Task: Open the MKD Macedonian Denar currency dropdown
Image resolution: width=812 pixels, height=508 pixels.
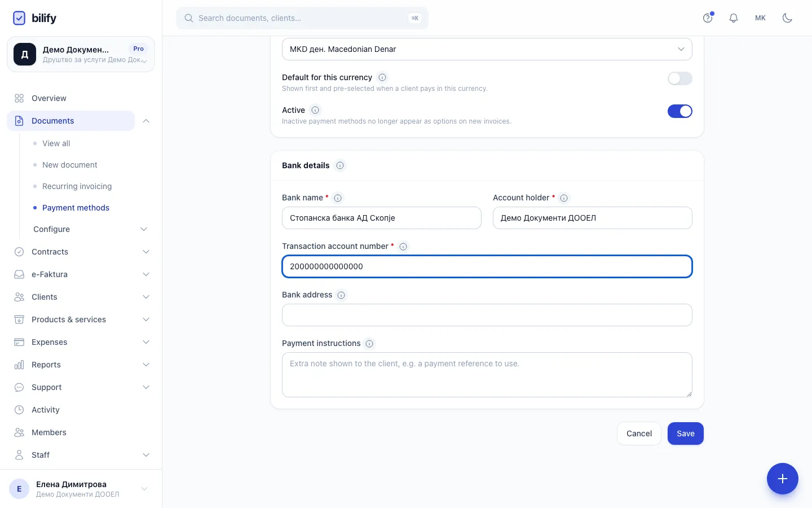Action: pos(487,49)
